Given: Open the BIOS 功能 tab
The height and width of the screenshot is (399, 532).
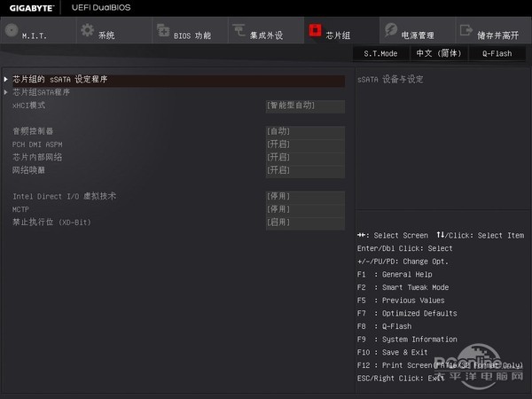Looking at the screenshot, I should [190, 30].
